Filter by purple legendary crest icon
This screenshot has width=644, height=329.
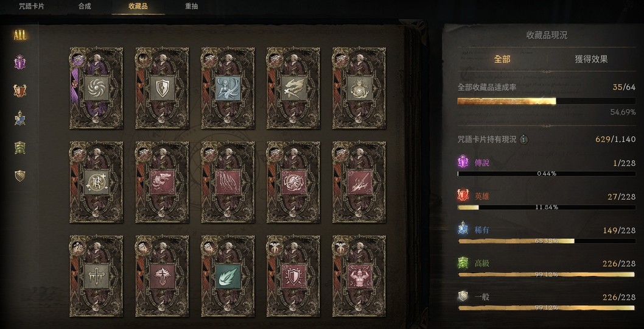(x=19, y=63)
